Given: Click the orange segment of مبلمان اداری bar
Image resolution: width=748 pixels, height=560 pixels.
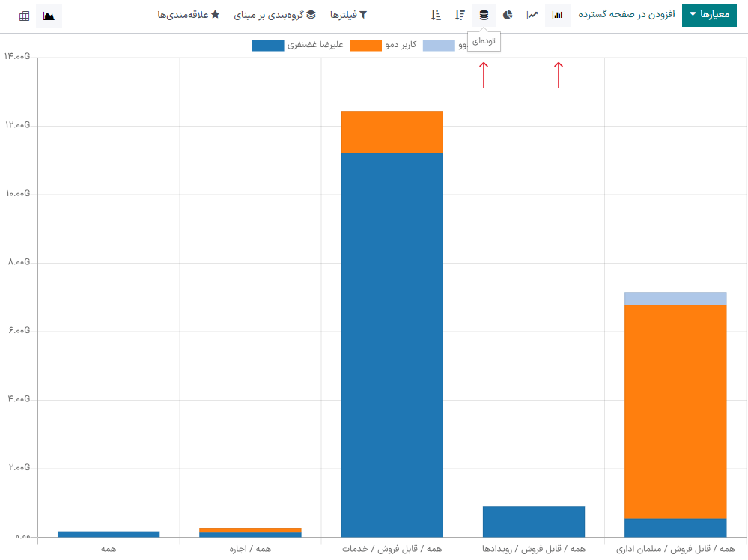Looking at the screenshot, I should point(675,411).
